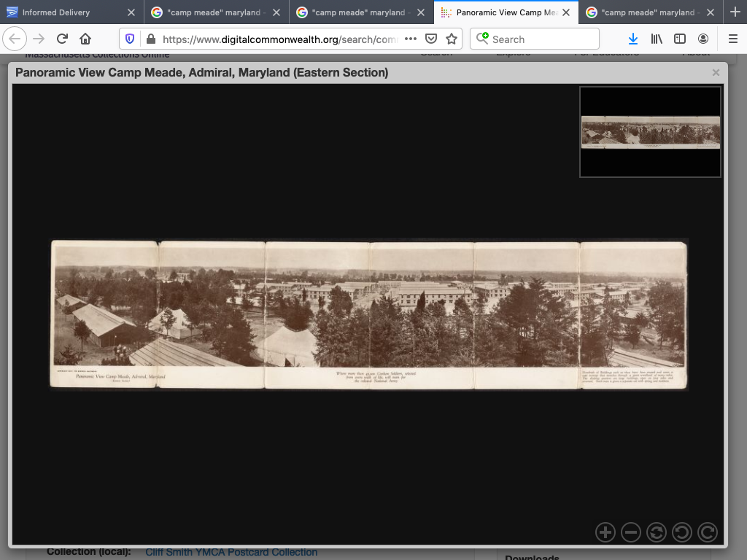The image size is (747, 560).
Task: Click the browser Search field
Action: 541,39
